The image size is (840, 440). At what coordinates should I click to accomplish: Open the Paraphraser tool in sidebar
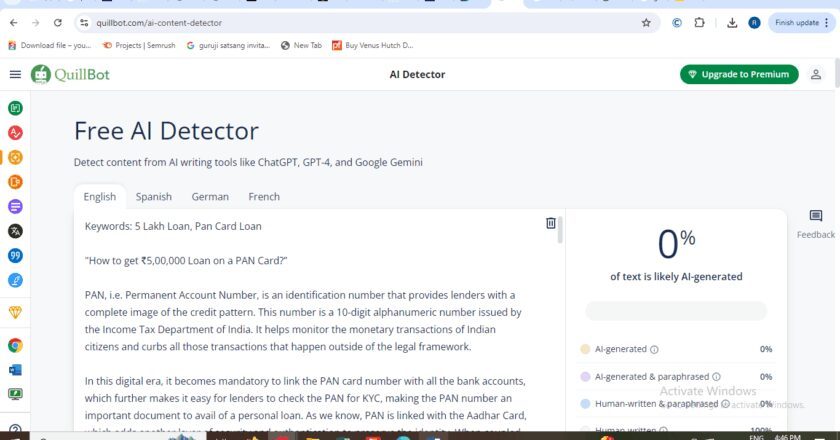tap(15, 108)
